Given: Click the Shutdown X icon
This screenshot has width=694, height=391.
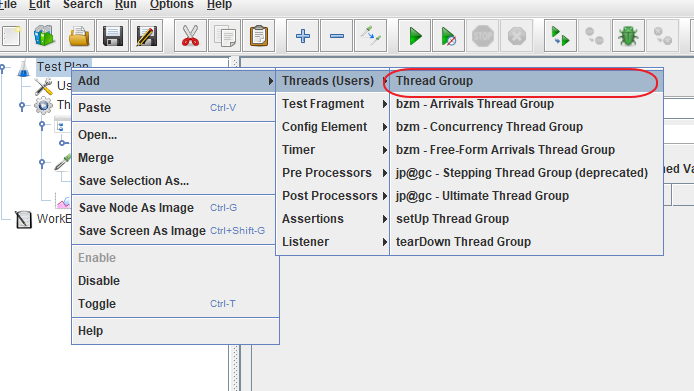Looking at the screenshot, I should (517, 36).
